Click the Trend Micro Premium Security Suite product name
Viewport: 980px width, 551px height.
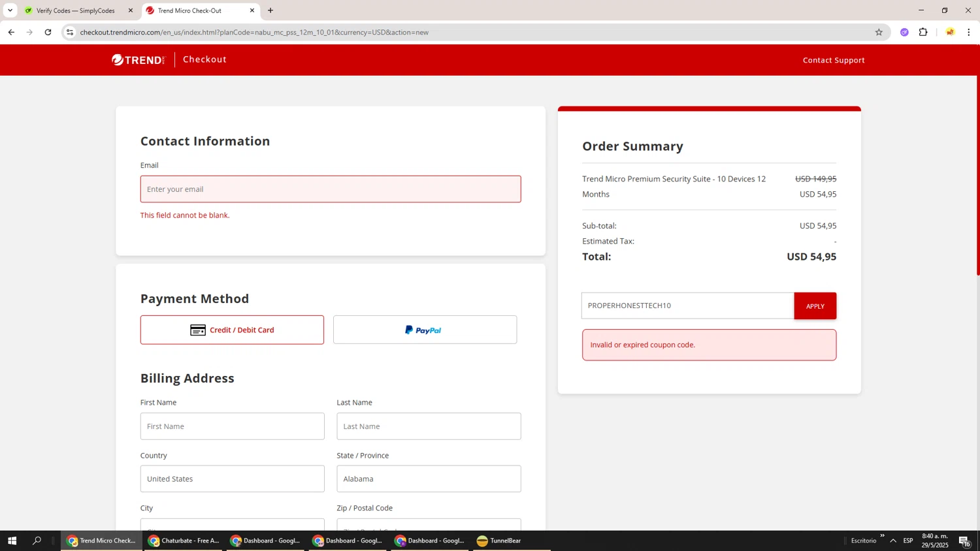click(674, 186)
